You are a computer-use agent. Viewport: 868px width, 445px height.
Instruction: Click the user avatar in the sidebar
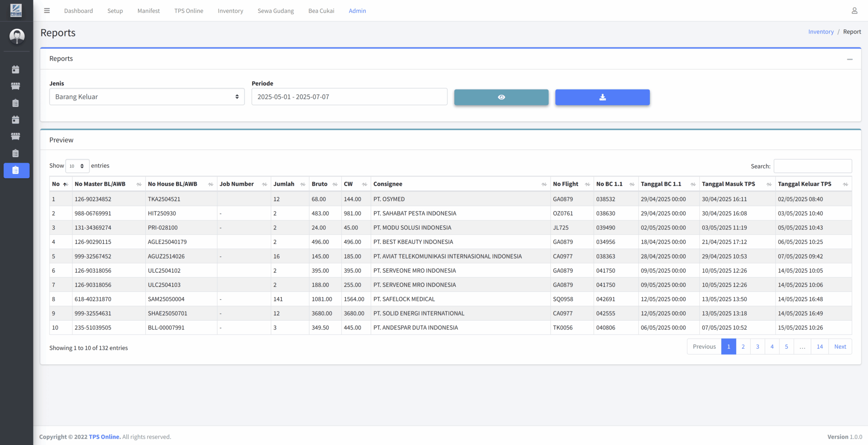tap(17, 36)
